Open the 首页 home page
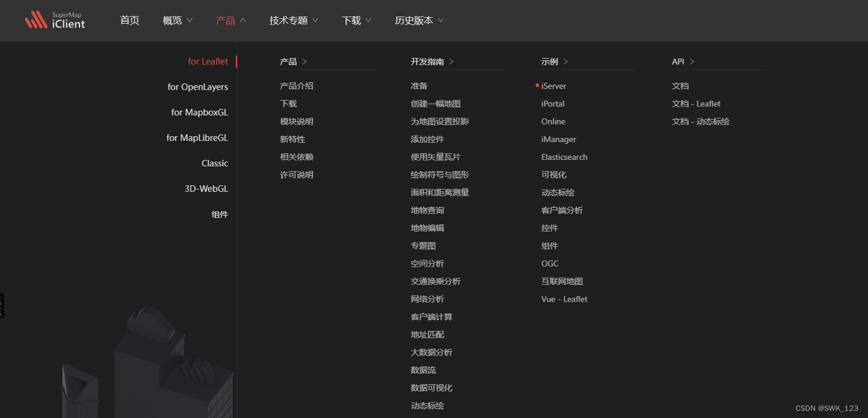Image resolution: width=868 pixels, height=418 pixels. click(x=130, y=20)
